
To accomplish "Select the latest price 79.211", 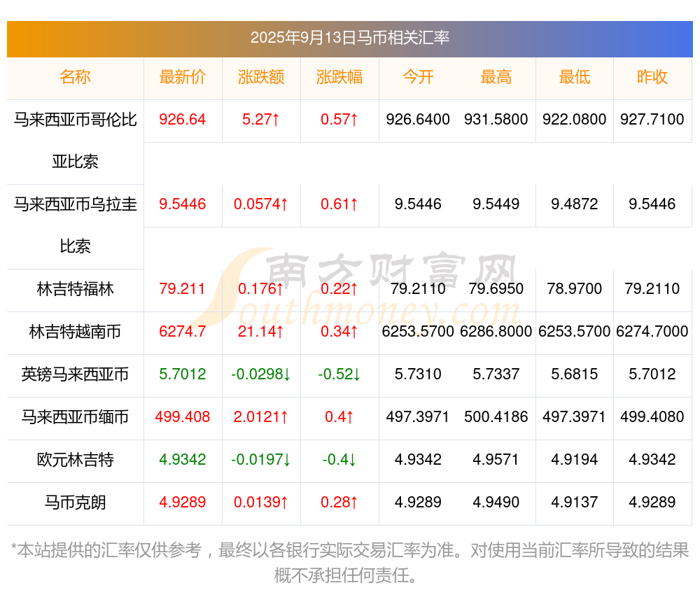I will pyautogui.click(x=182, y=289).
